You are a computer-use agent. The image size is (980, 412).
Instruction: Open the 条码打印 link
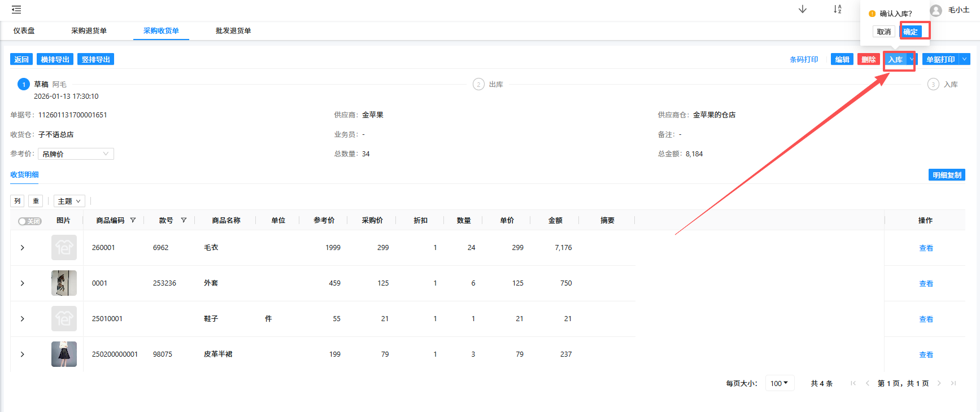[804, 59]
